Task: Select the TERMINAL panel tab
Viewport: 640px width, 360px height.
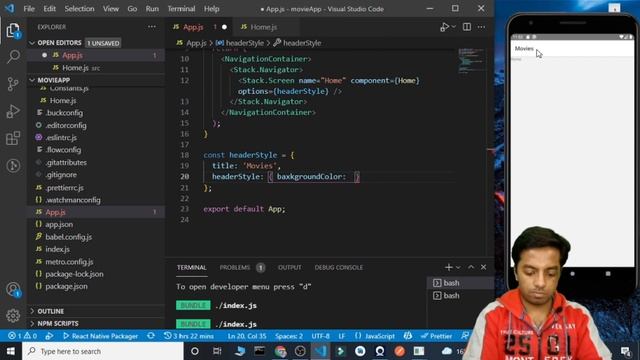Action: (191, 267)
